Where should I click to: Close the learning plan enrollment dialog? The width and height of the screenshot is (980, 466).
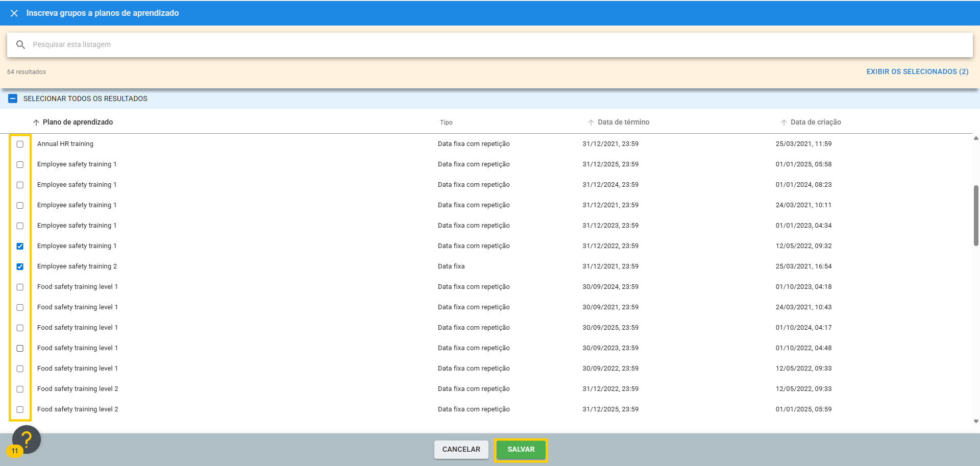[14, 13]
